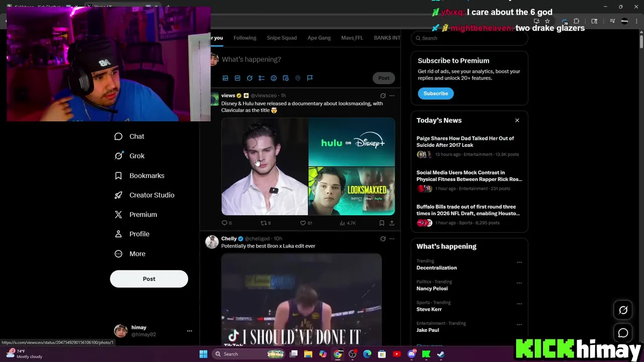This screenshot has width=644, height=362.
Task: Open the Chelly profile name link
Action: tap(229, 239)
